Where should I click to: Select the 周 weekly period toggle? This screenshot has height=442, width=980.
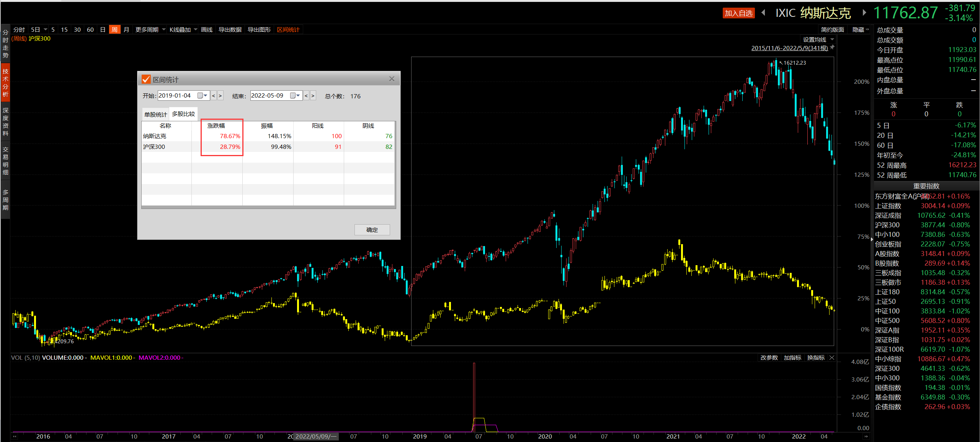click(x=114, y=29)
